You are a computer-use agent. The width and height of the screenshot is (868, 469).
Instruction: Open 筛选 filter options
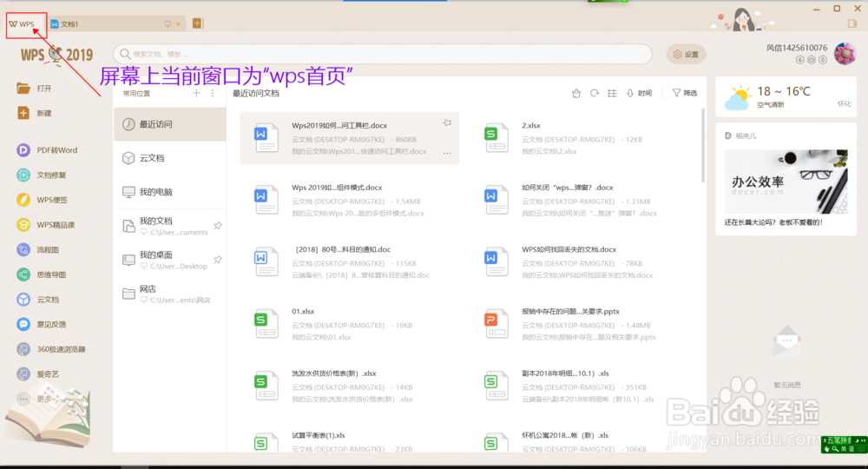(685, 93)
